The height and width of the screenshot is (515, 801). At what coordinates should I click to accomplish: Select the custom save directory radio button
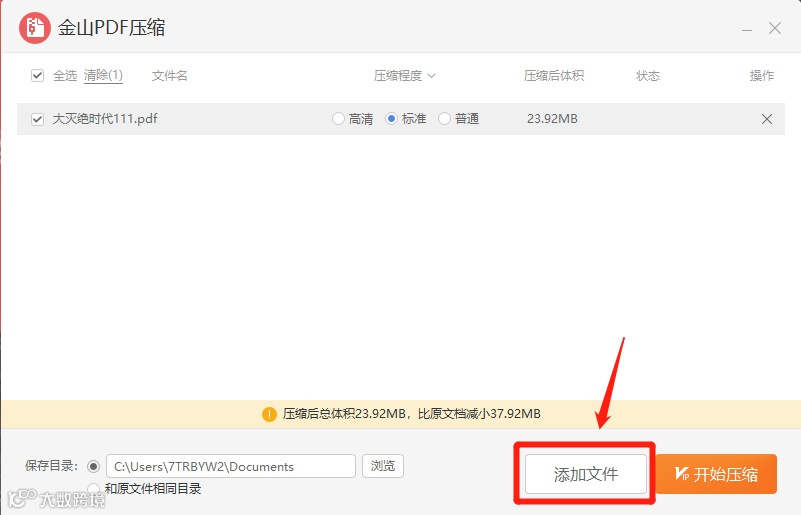[93, 466]
